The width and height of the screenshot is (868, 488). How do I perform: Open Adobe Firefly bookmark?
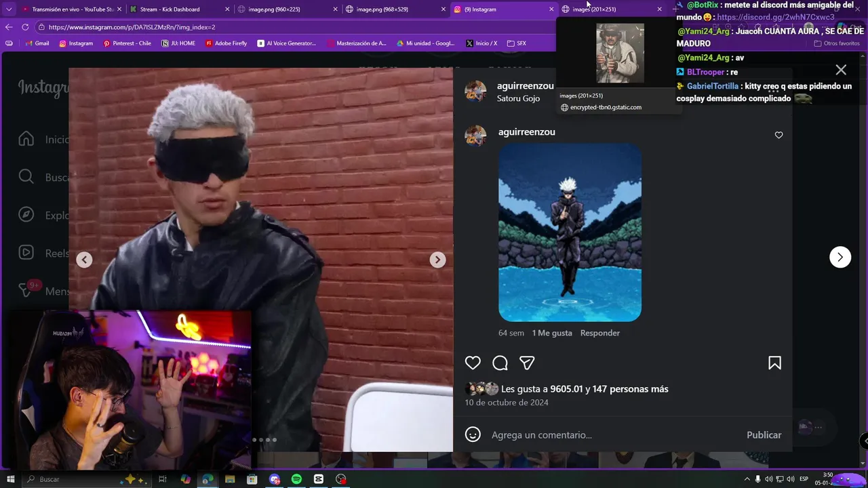[x=226, y=43]
